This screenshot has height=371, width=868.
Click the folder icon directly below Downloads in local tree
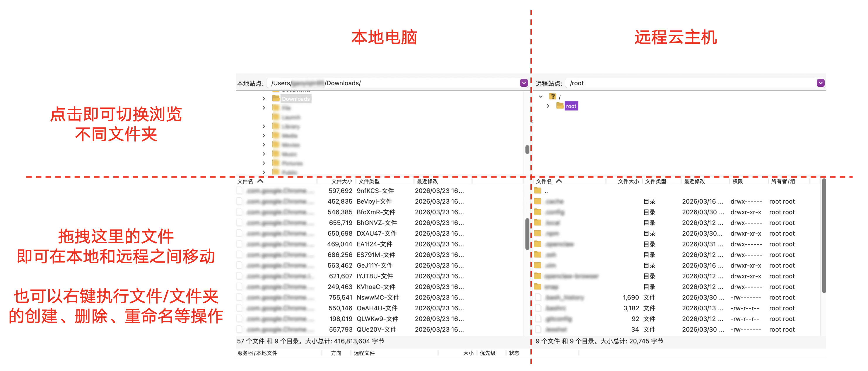pyautogui.click(x=276, y=108)
